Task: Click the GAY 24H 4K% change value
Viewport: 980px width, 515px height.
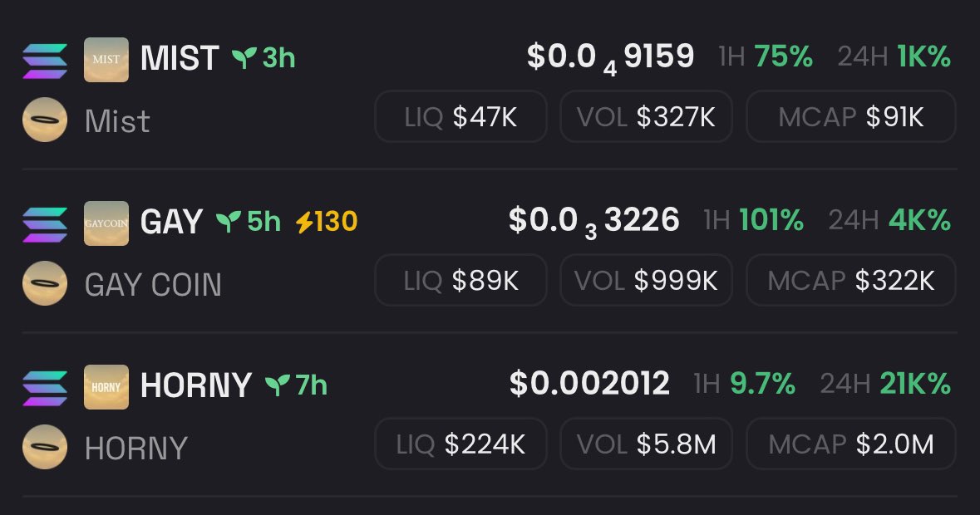Action: click(919, 220)
